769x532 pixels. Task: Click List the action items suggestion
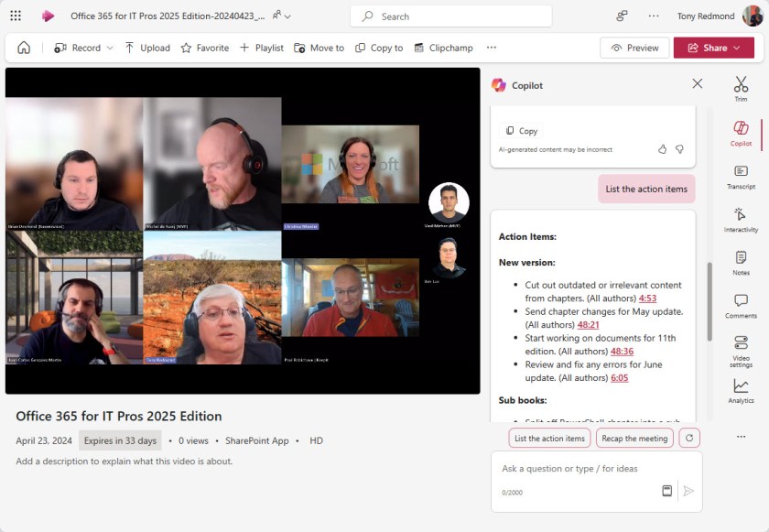point(549,439)
